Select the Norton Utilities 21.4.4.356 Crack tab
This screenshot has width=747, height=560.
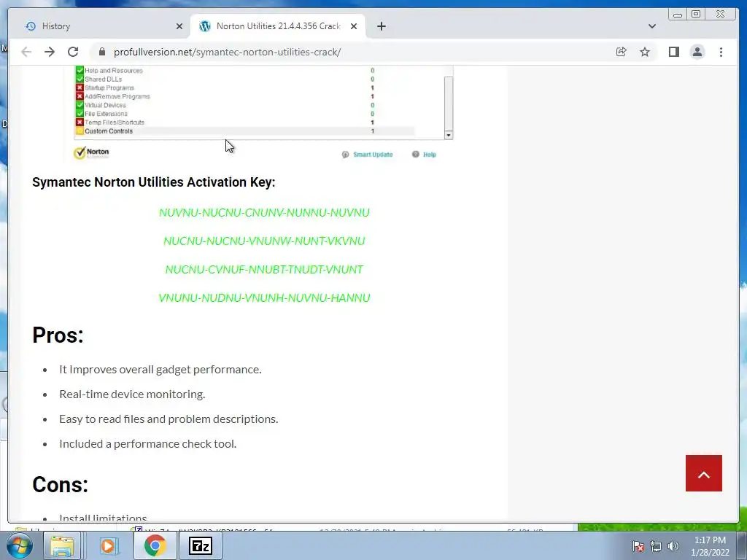tap(278, 26)
